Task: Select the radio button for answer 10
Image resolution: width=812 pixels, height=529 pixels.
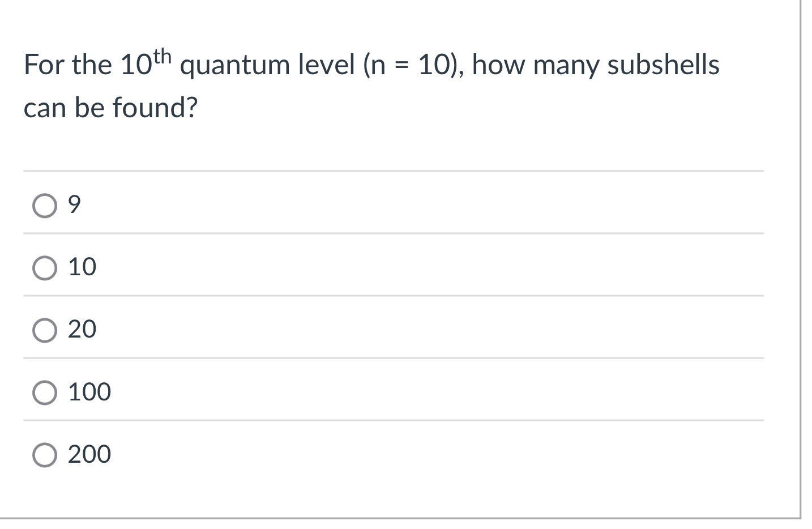Action: pyautogui.click(x=44, y=266)
